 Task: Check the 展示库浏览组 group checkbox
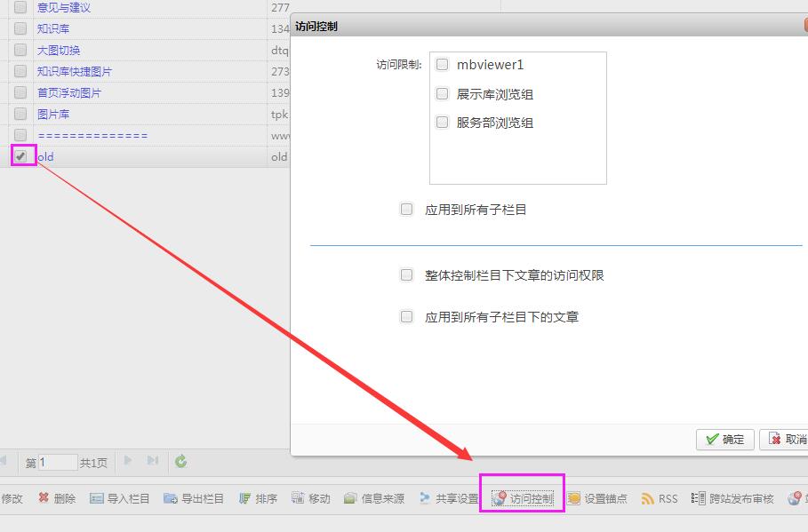[x=442, y=94]
